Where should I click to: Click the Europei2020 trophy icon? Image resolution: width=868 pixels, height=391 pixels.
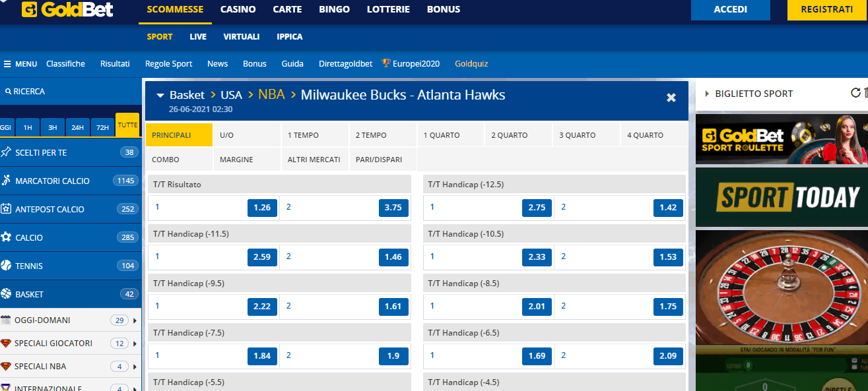[386, 63]
